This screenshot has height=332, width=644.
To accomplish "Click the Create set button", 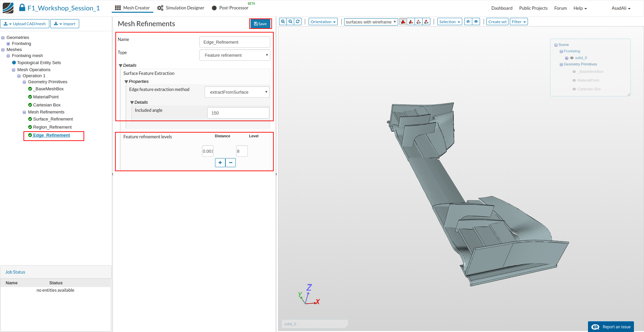I will tap(497, 22).
